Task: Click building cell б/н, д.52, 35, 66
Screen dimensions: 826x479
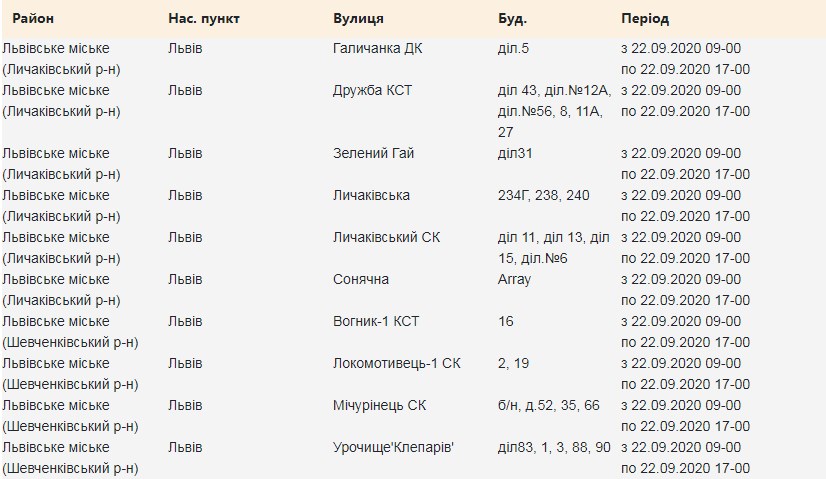Action: tap(548, 405)
